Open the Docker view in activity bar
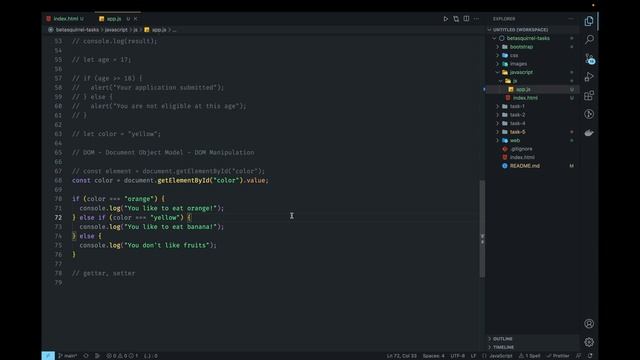Screen dimensions: 640x360 point(589,133)
